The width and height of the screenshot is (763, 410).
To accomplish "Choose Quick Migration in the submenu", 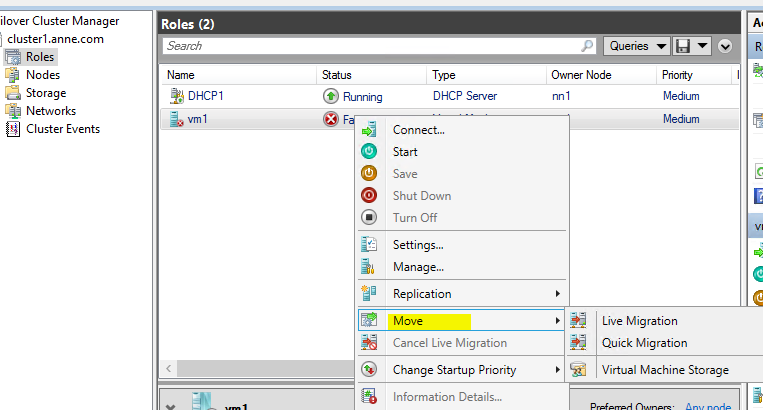I will click(x=665, y=343).
